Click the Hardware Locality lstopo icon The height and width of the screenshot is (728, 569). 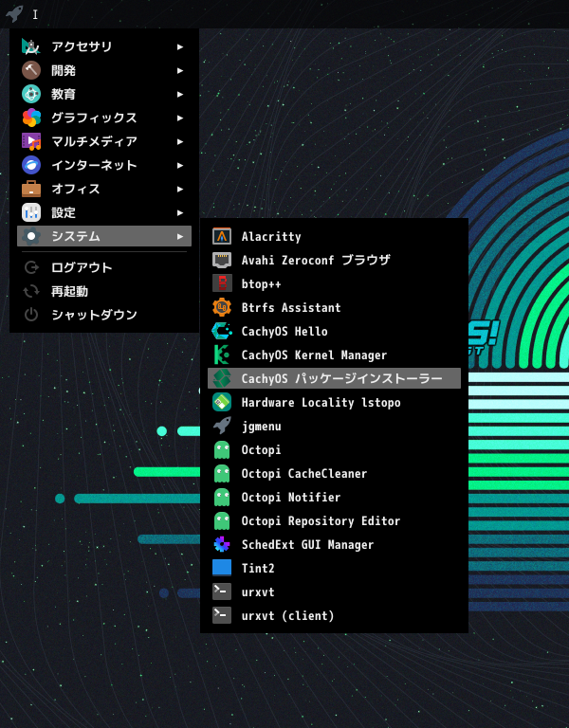222,402
